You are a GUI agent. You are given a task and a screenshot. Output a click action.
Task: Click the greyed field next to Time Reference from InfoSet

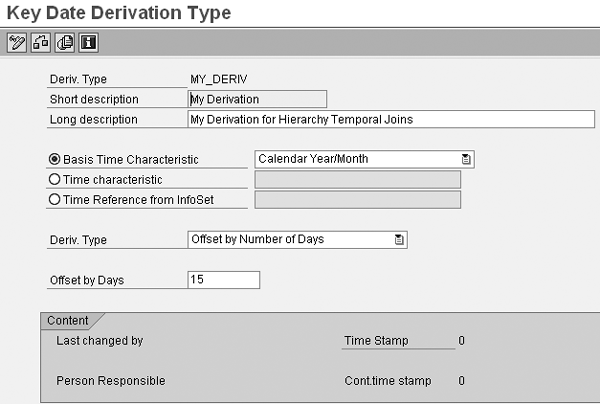pyautogui.click(x=358, y=200)
